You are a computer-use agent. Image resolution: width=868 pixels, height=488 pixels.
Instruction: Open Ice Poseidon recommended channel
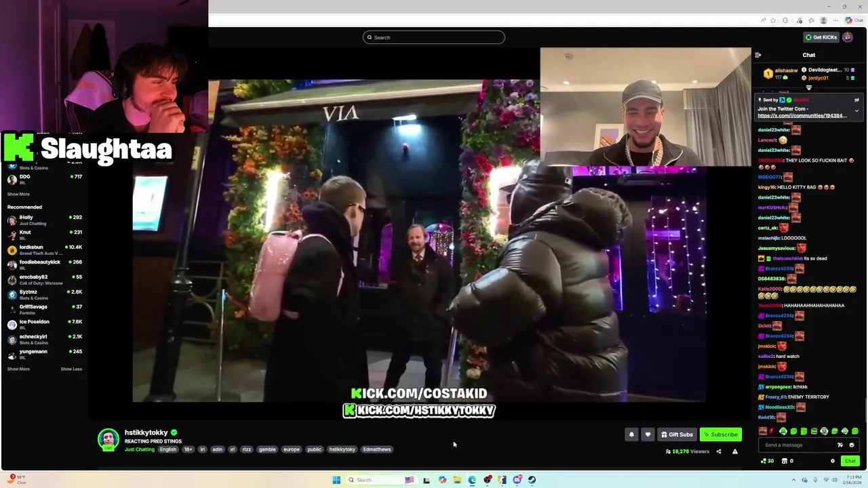pyautogui.click(x=45, y=325)
